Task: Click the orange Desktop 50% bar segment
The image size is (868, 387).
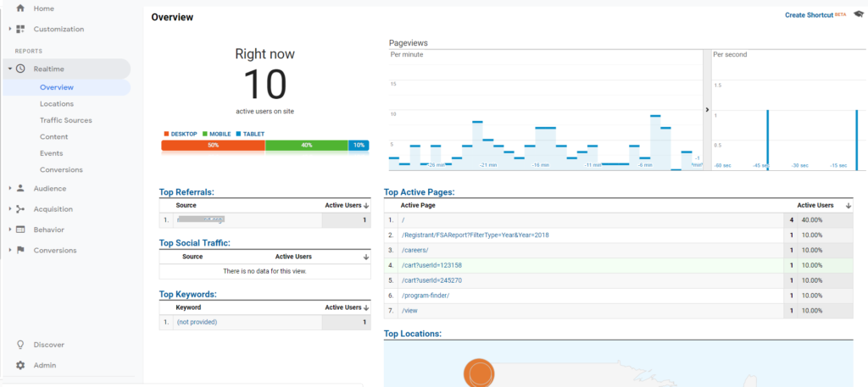Action: [213, 146]
